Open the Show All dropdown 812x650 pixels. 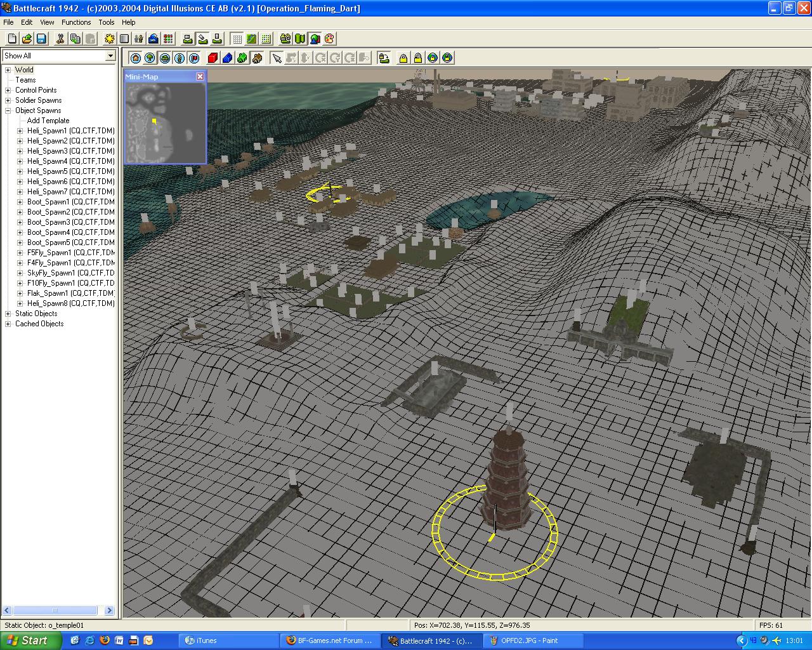[110, 56]
